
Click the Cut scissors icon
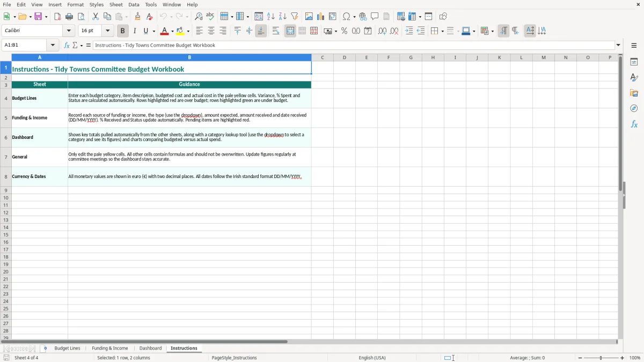tap(96, 17)
